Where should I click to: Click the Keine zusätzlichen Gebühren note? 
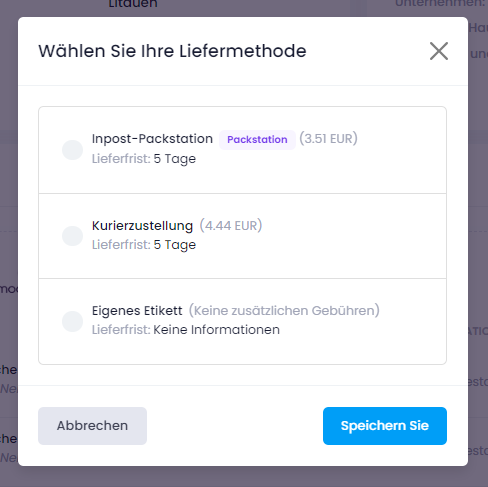(284, 310)
